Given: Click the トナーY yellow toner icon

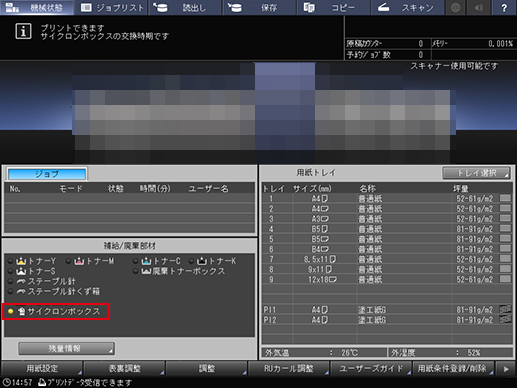Looking at the screenshot, I should pos(21,261).
